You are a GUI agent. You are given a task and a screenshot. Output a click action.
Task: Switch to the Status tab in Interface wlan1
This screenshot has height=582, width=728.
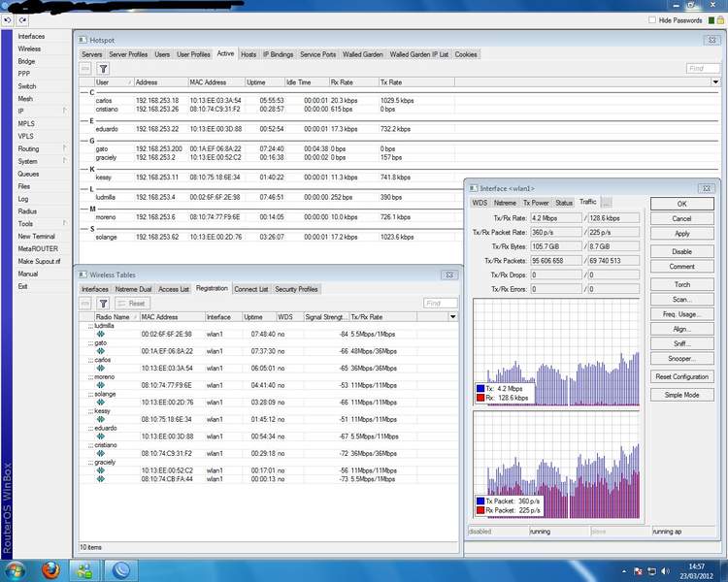click(564, 203)
